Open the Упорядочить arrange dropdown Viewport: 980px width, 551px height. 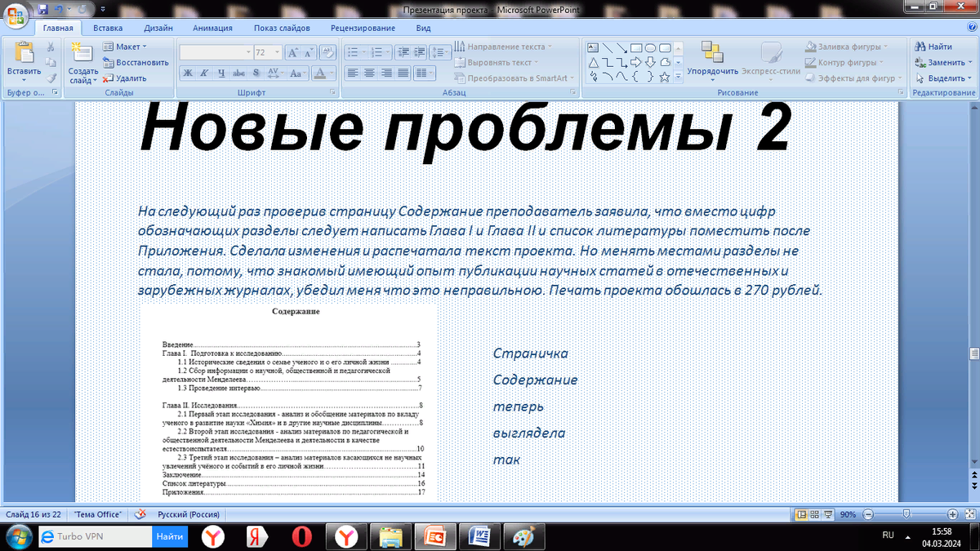point(712,62)
